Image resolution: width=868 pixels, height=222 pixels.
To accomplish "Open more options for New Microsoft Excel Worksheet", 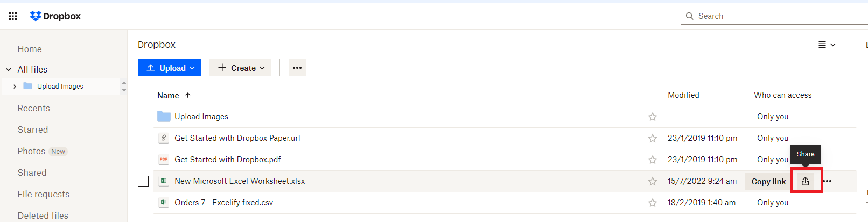I will [x=828, y=181].
